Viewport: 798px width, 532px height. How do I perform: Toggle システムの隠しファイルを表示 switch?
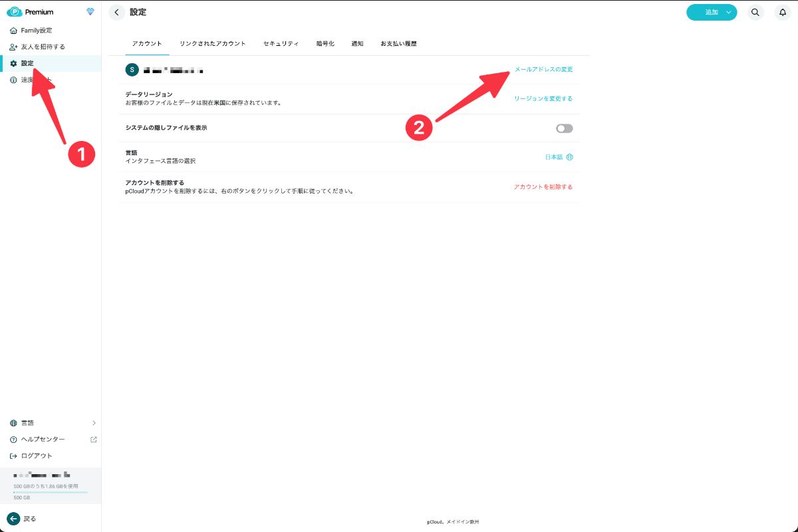click(x=564, y=128)
